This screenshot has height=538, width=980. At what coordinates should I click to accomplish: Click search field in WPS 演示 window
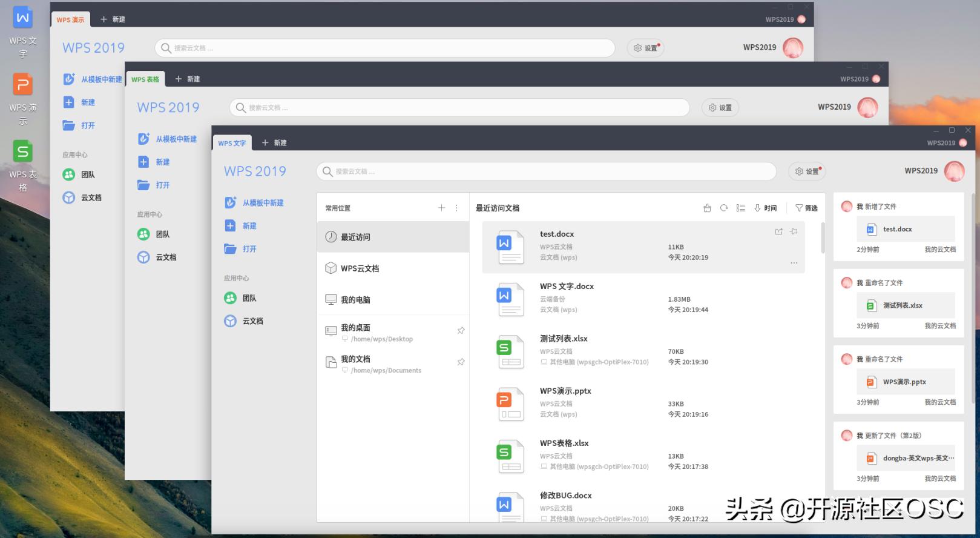pyautogui.click(x=385, y=48)
